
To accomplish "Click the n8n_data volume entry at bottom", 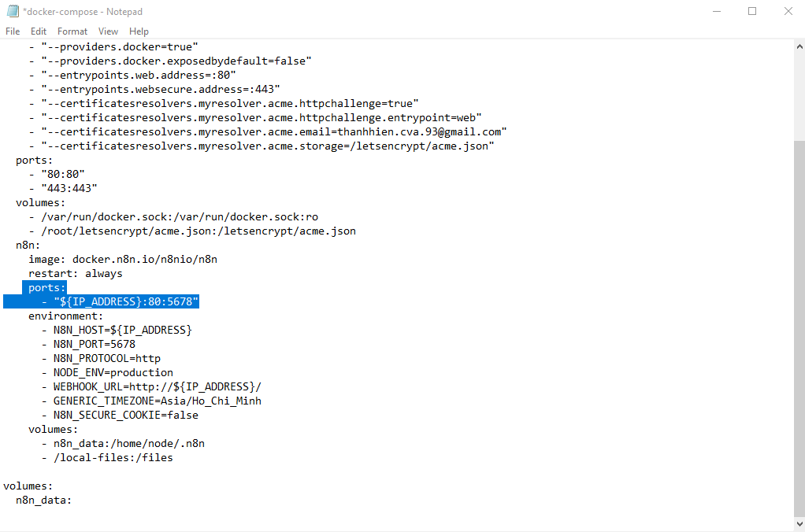I will pyautogui.click(x=43, y=500).
